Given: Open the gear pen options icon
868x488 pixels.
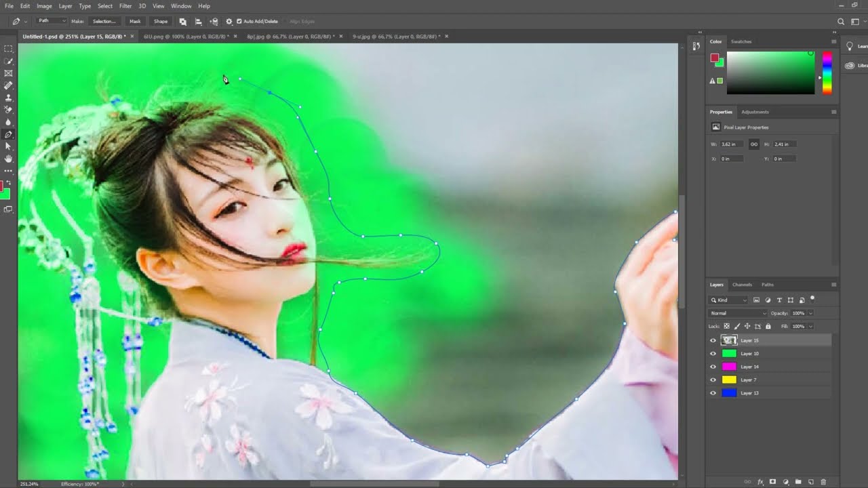Looking at the screenshot, I should (x=229, y=22).
